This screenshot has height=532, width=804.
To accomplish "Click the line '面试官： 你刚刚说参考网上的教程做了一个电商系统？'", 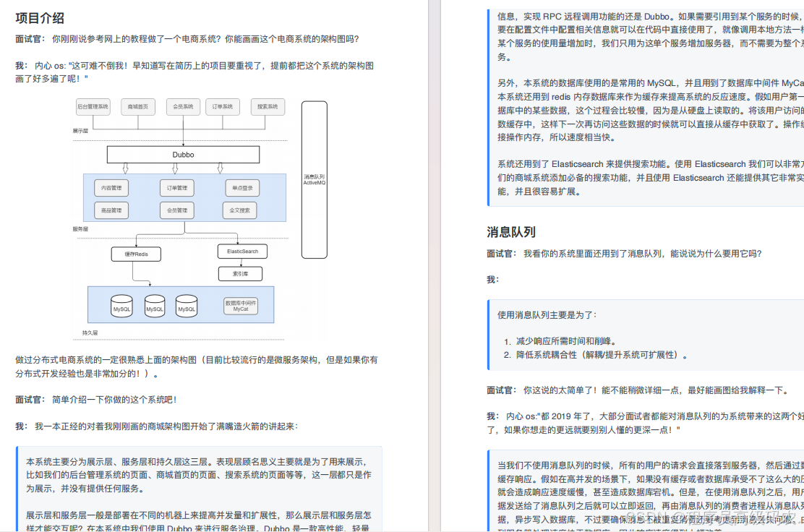I will pyautogui.click(x=187, y=39).
